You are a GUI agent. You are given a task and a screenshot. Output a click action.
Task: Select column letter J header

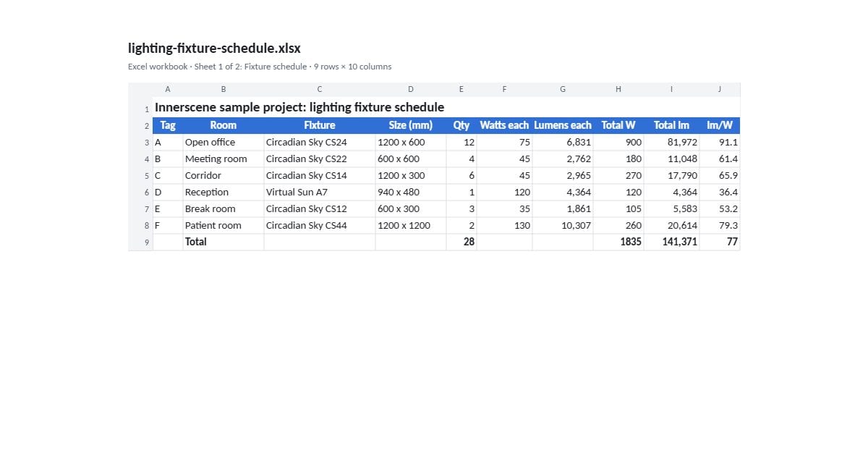[x=720, y=90]
